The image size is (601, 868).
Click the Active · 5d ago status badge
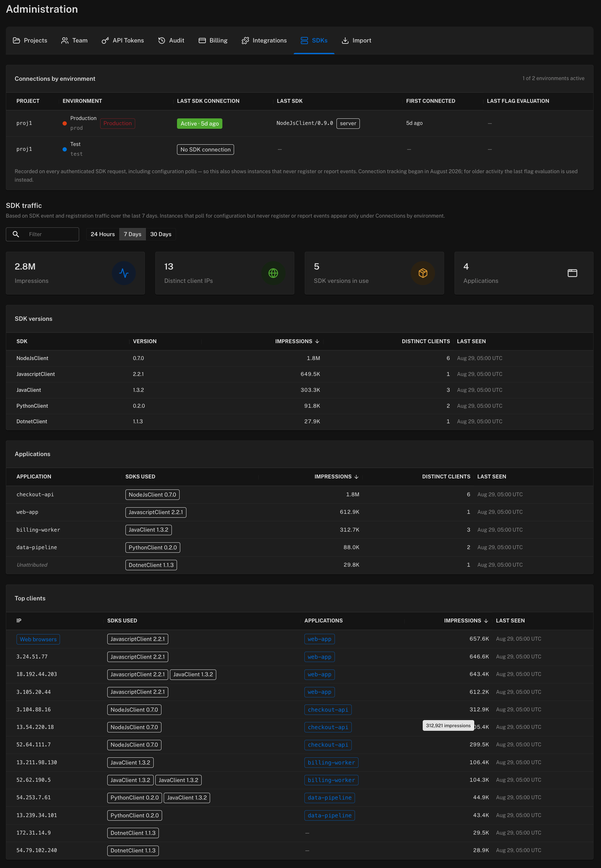coord(200,124)
